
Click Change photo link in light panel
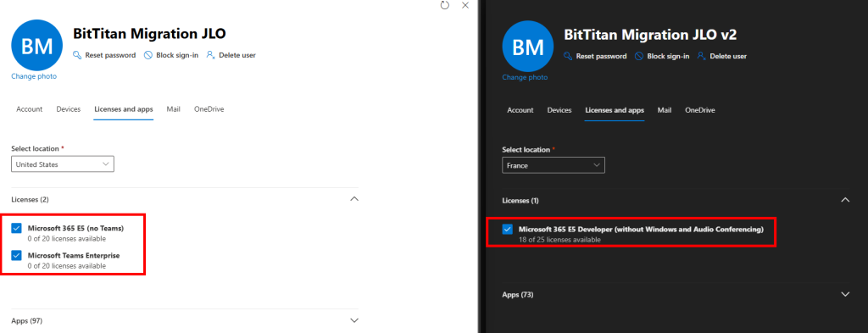[x=34, y=76]
